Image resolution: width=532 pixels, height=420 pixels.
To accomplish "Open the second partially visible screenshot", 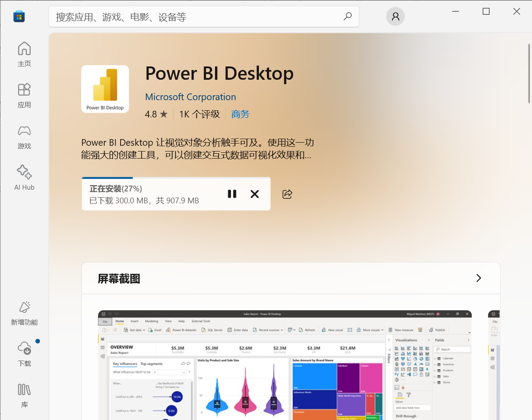I will pos(494,365).
